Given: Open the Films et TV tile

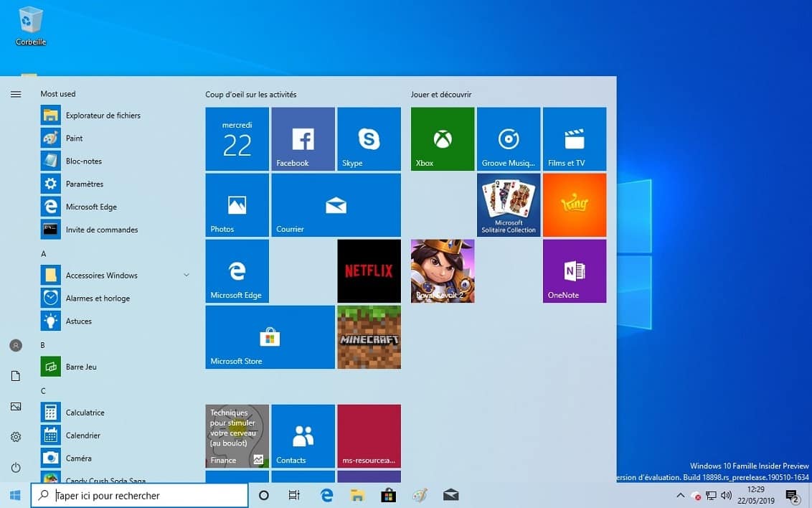Looking at the screenshot, I should pos(575,138).
